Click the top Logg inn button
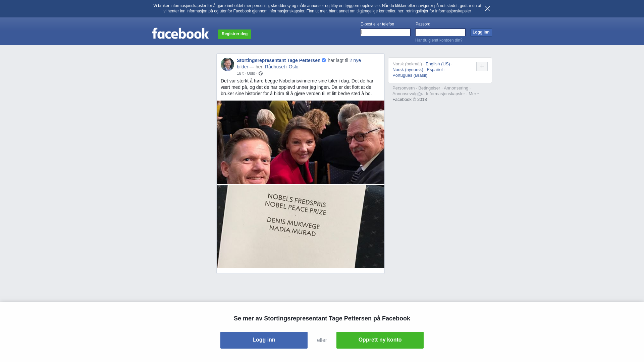Image resolution: width=644 pixels, height=362 pixels. [x=481, y=32]
